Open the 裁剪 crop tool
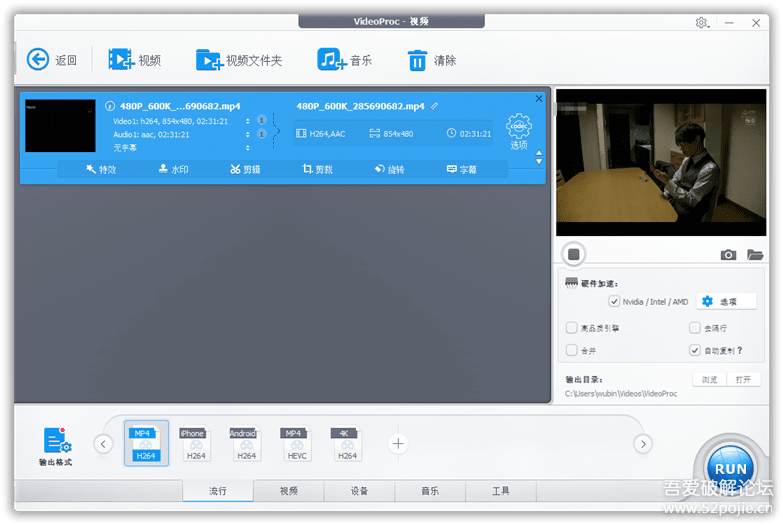 [318, 170]
